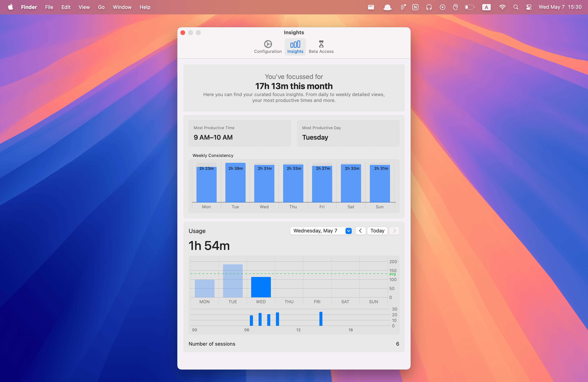Open the keyboard input source menu
Screen dimensions: 588x382
[486, 7]
